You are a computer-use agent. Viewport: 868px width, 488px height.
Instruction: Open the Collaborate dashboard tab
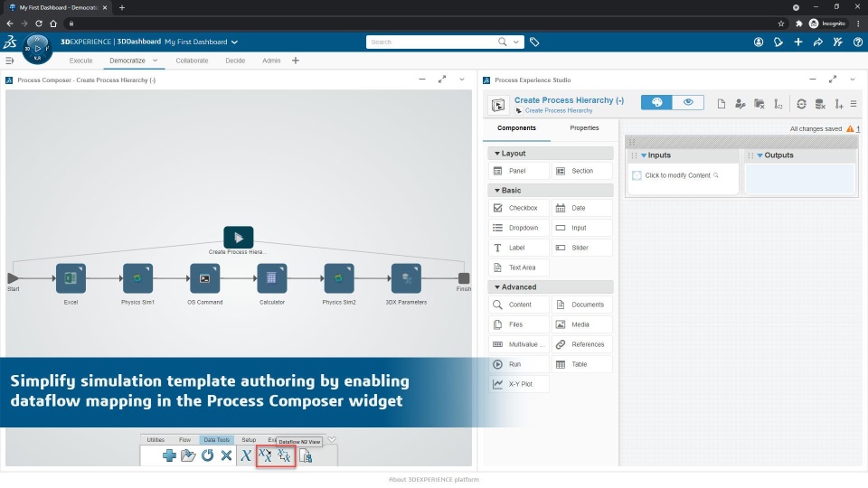click(x=192, y=61)
